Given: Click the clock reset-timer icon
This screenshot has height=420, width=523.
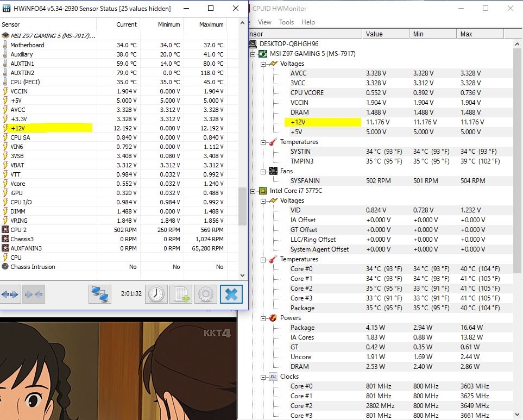Looking at the screenshot, I should 156,294.
